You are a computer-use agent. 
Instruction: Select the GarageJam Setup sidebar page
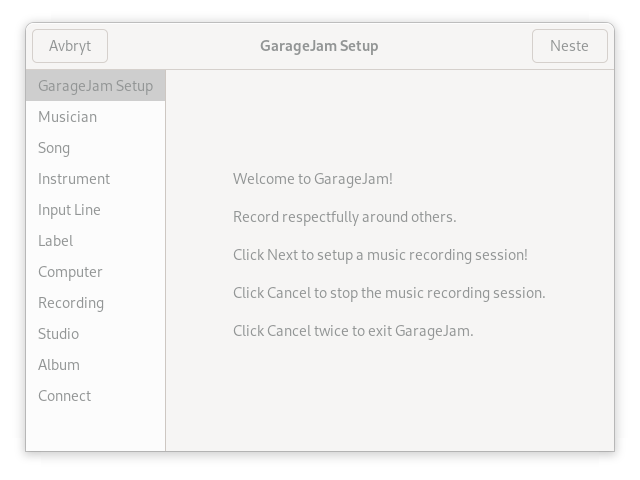pyautogui.click(x=95, y=86)
